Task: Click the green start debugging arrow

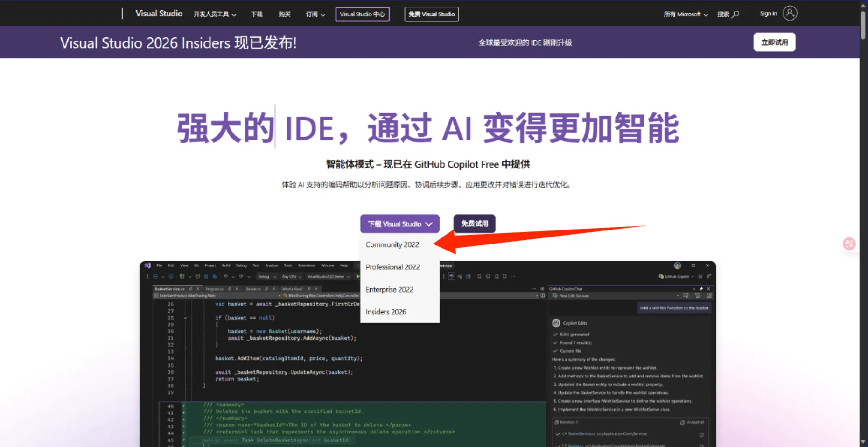Action: click(x=358, y=276)
